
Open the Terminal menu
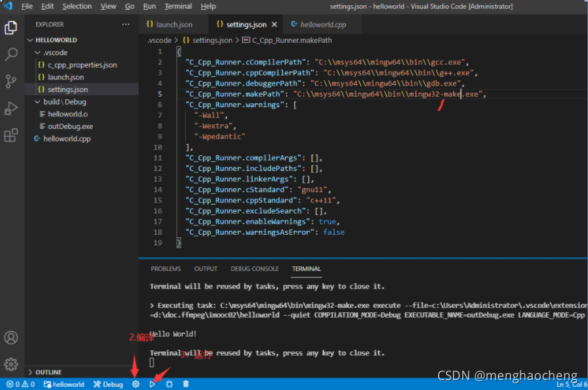(x=178, y=7)
